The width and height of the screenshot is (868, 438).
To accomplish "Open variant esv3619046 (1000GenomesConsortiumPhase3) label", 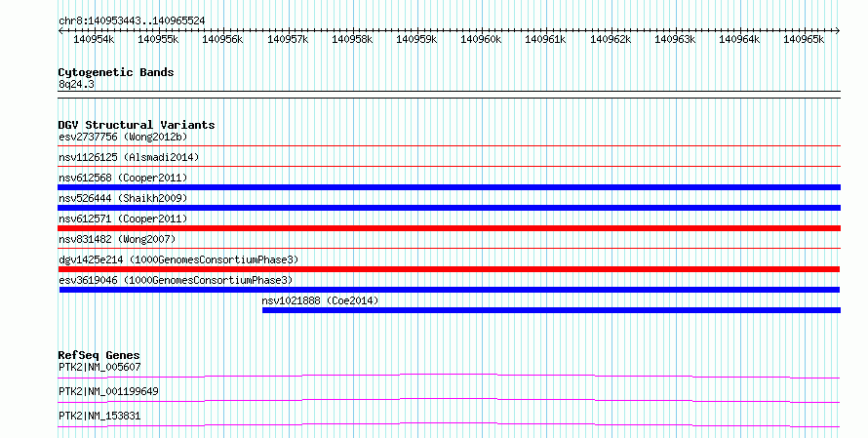I will 176,280.
